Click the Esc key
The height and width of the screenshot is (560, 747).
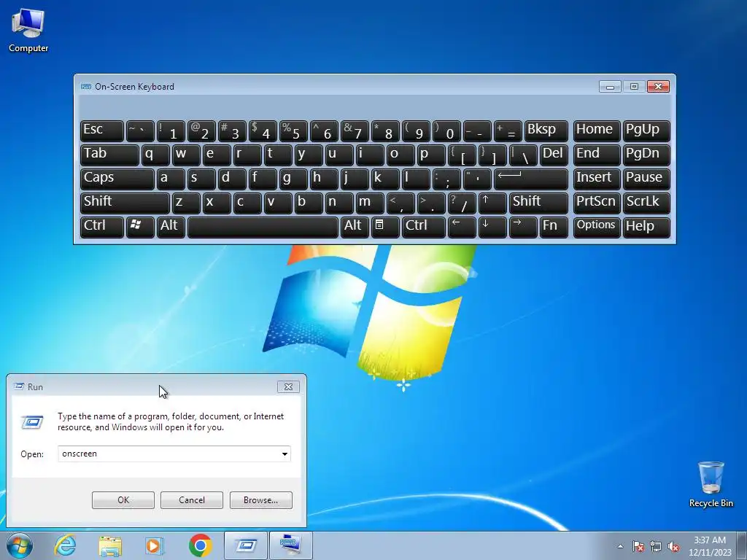pyautogui.click(x=102, y=131)
